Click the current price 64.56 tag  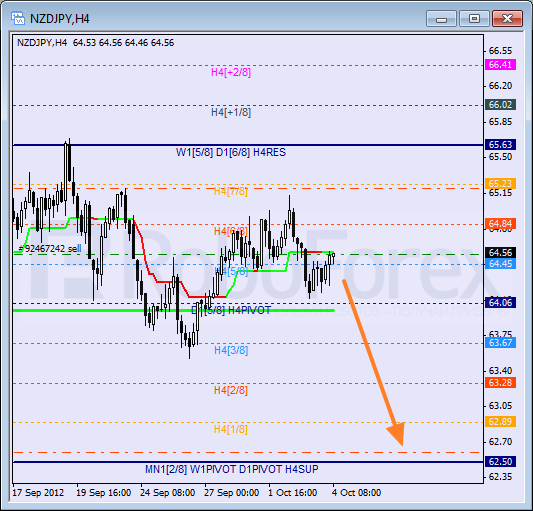(500, 253)
